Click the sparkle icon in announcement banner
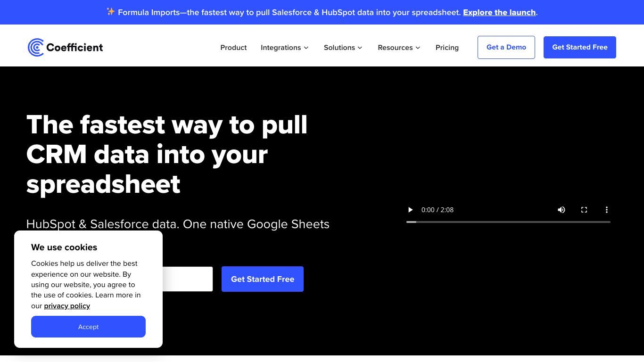This screenshot has height=362, width=644. tap(111, 12)
